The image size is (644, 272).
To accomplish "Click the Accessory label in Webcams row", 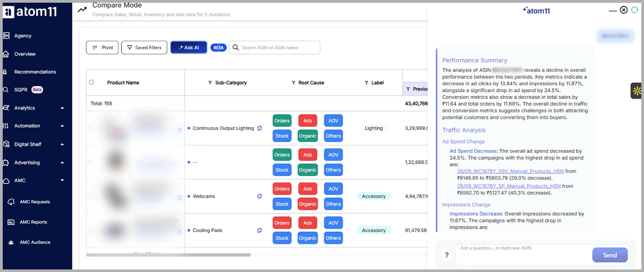I will click(374, 196).
